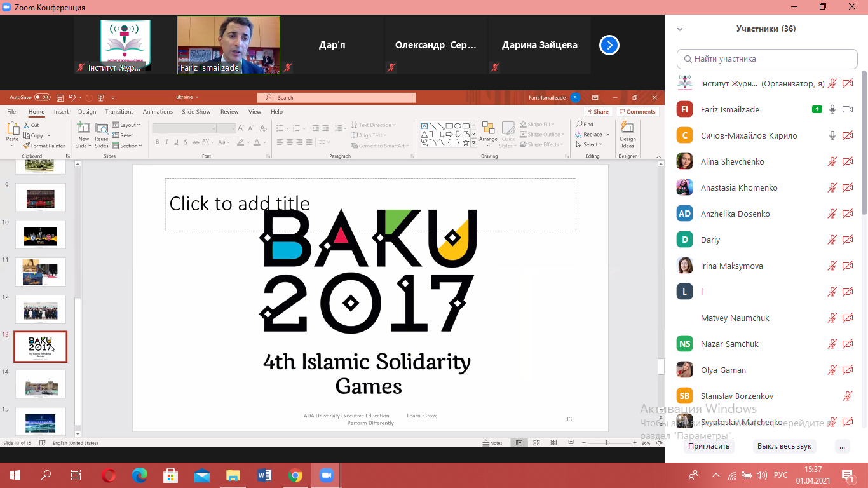Switch to the Transitions ribbon tab

pos(119,112)
